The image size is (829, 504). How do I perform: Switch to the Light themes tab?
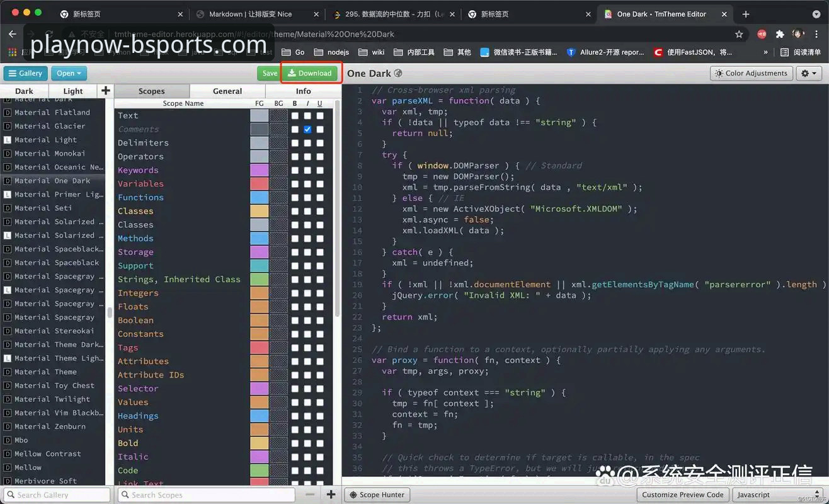(72, 90)
